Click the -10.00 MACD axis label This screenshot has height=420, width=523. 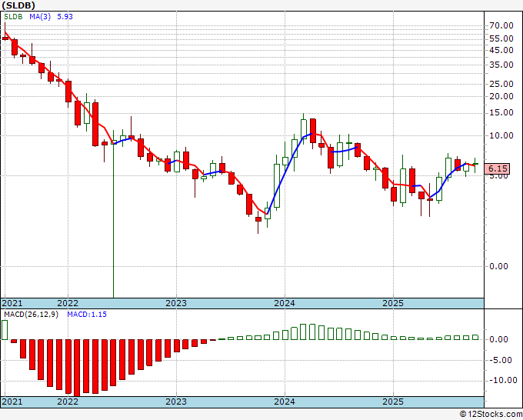[501, 380]
